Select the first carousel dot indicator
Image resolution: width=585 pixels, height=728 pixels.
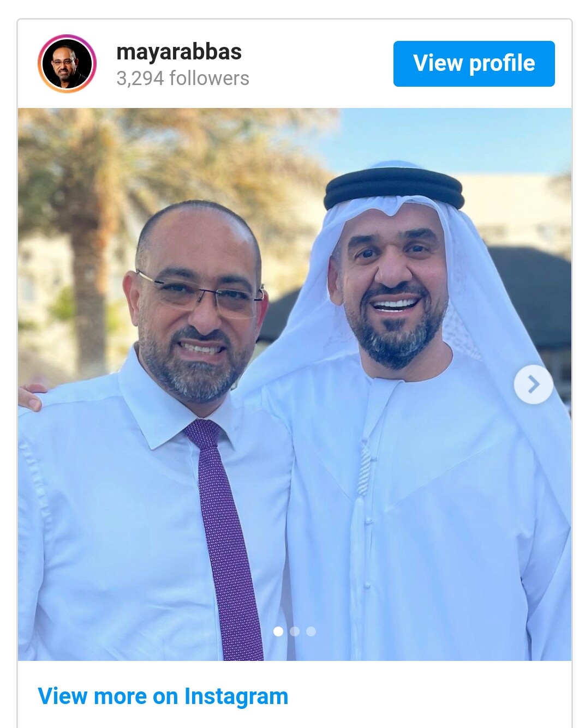(278, 631)
